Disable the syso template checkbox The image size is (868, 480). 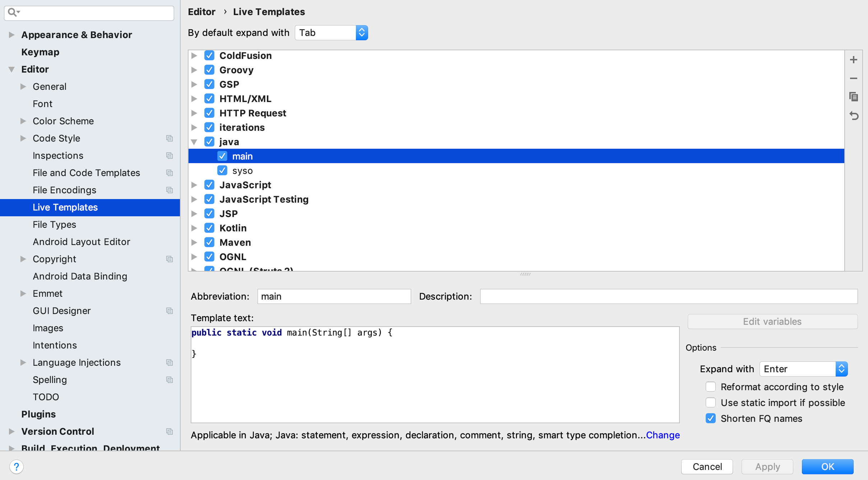coord(222,170)
